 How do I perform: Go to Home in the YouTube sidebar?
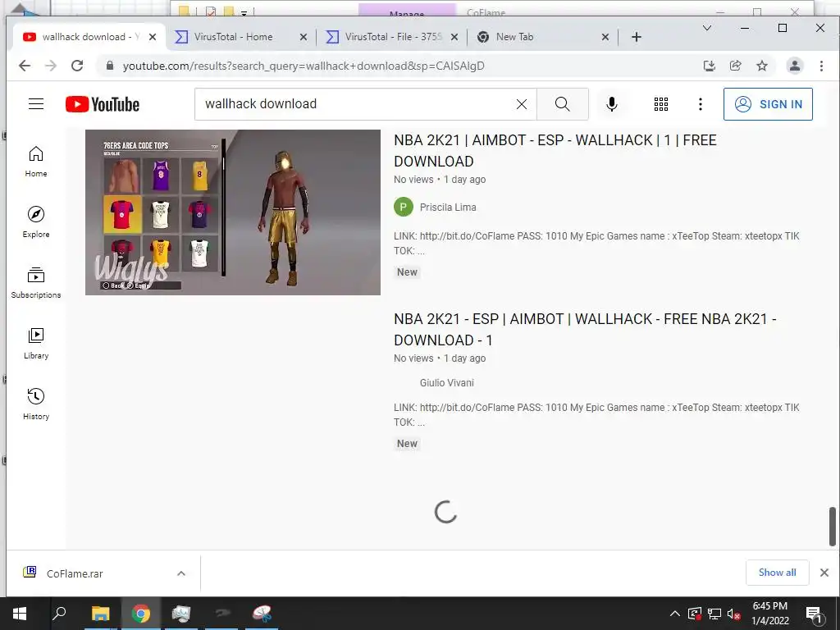click(x=36, y=162)
